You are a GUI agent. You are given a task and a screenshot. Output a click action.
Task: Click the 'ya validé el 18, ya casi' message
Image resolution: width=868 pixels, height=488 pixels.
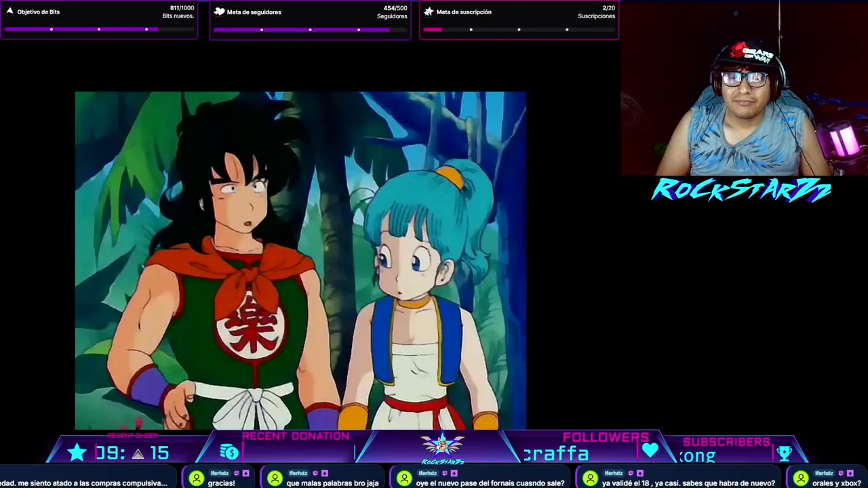tap(688, 483)
